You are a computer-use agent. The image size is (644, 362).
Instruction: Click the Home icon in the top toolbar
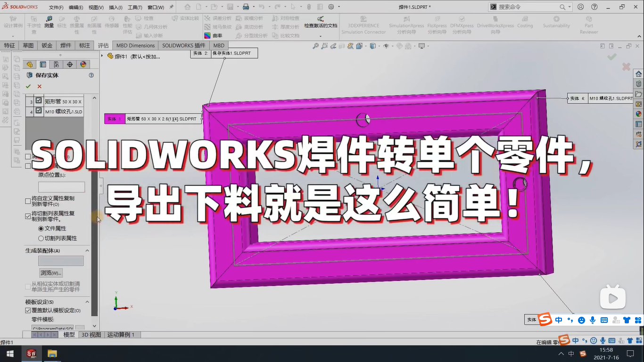(188, 7)
